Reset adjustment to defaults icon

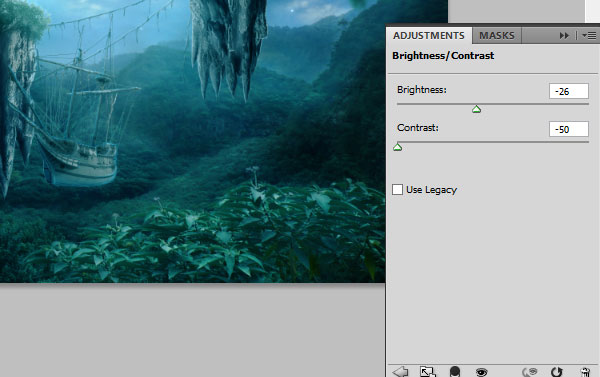click(x=556, y=372)
